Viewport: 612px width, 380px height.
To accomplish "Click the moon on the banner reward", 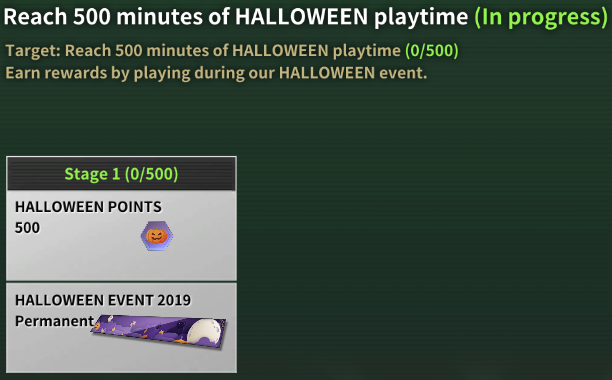I will click(204, 332).
